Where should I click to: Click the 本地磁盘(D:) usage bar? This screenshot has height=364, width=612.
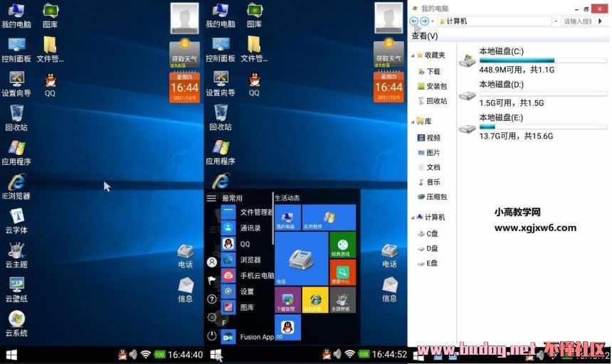543,94
